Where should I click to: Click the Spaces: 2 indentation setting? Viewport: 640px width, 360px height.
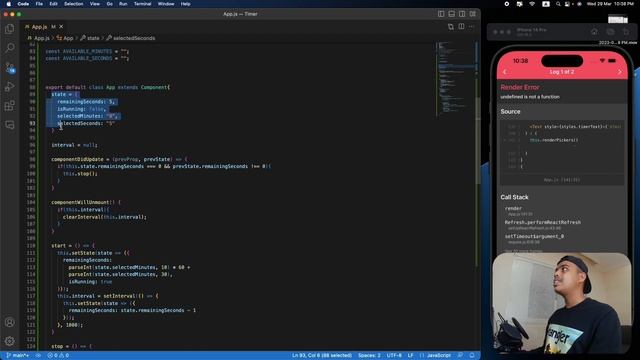coord(369,356)
